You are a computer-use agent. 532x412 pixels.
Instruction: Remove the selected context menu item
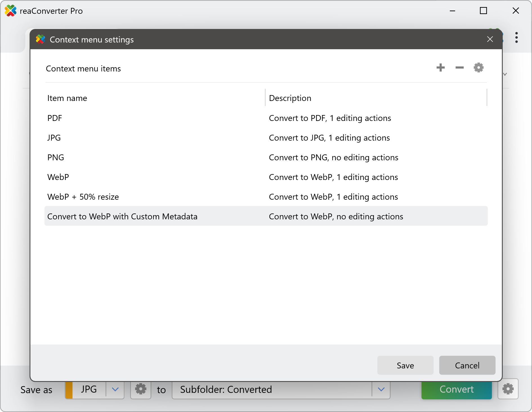tap(459, 68)
